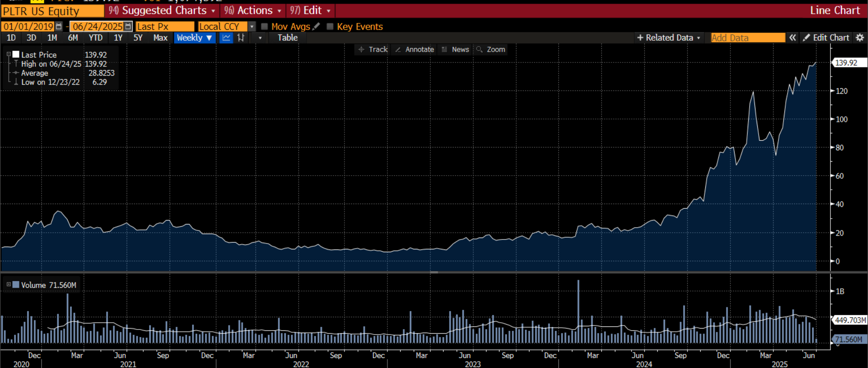Image resolution: width=868 pixels, height=368 pixels.
Task: Click the Add Data input field
Action: 748,38
